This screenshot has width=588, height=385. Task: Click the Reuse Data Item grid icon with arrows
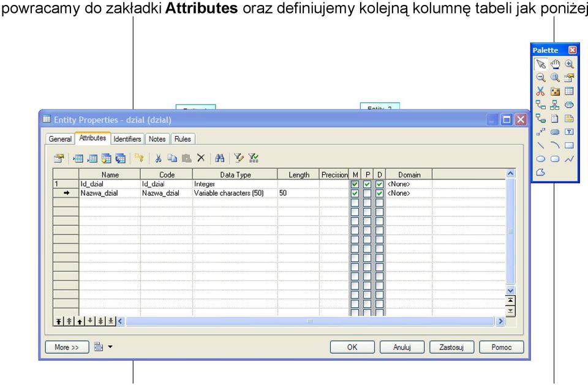coord(121,158)
